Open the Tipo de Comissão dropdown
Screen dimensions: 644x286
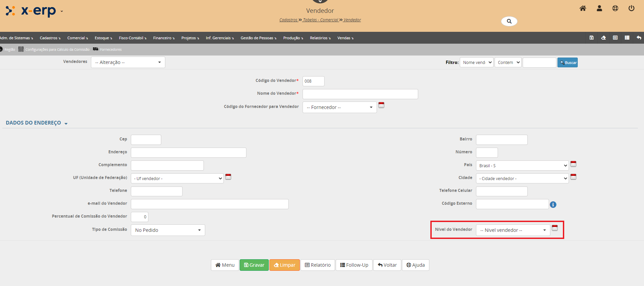168,230
